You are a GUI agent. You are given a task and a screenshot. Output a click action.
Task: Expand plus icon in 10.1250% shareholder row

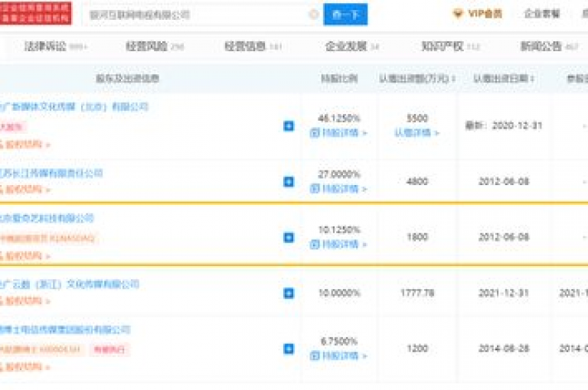click(289, 237)
